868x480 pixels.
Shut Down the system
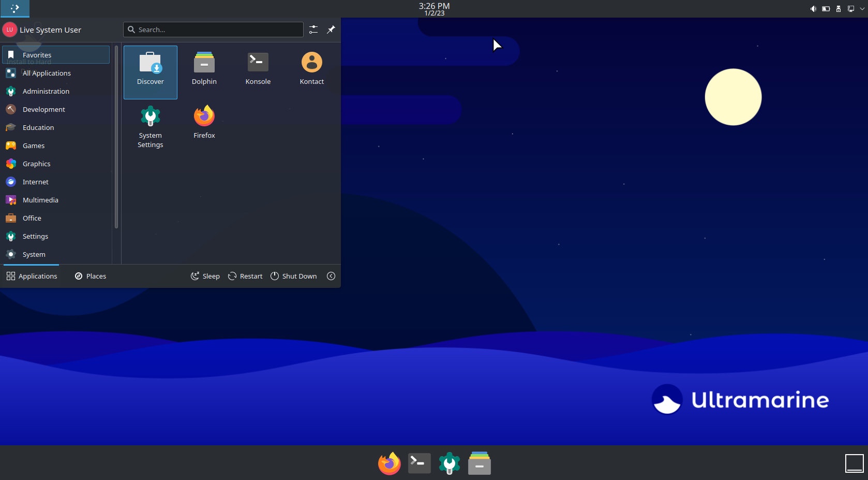293,276
